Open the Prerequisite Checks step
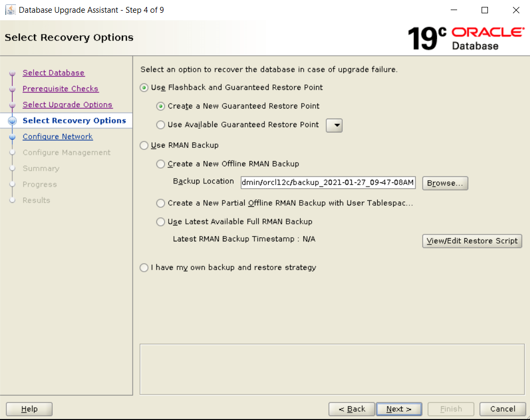Image resolution: width=530 pixels, height=420 pixels. pos(60,89)
